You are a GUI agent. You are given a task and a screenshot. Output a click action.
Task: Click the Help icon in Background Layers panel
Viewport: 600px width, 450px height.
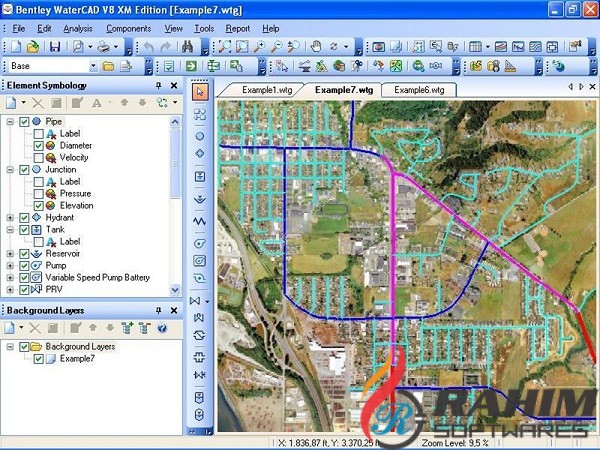point(162,328)
